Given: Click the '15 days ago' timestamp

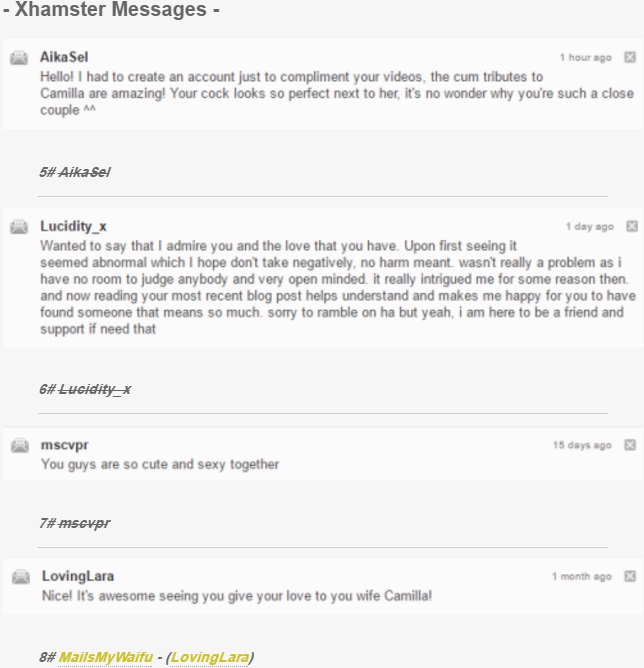Looking at the screenshot, I should [x=582, y=445].
